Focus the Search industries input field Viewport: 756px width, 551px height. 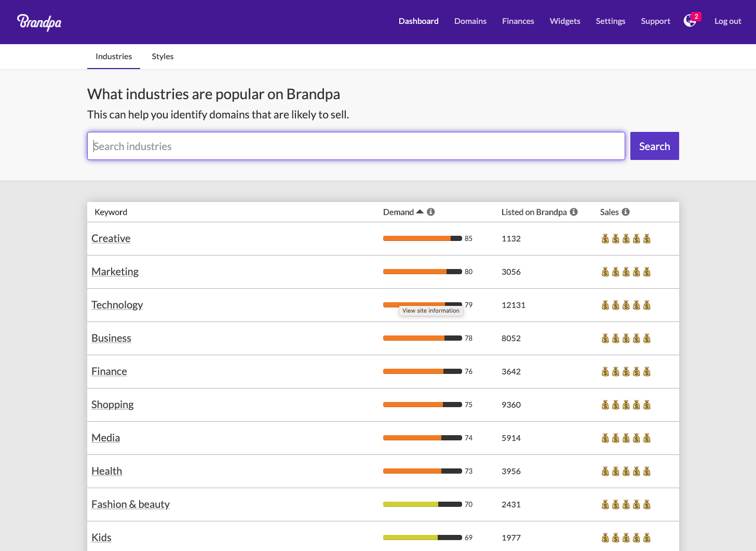(x=356, y=146)
